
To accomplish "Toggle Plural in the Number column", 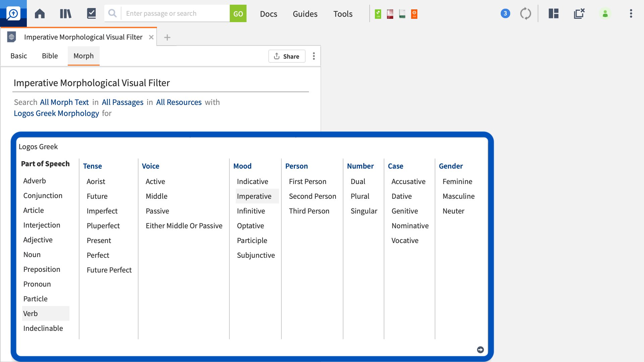I will (x=360, y=196).
